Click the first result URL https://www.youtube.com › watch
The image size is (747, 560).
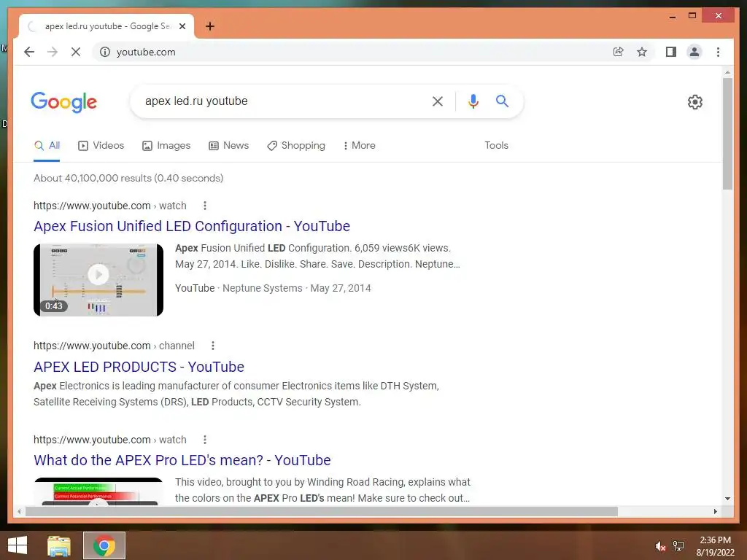click(x=110, y=206)
